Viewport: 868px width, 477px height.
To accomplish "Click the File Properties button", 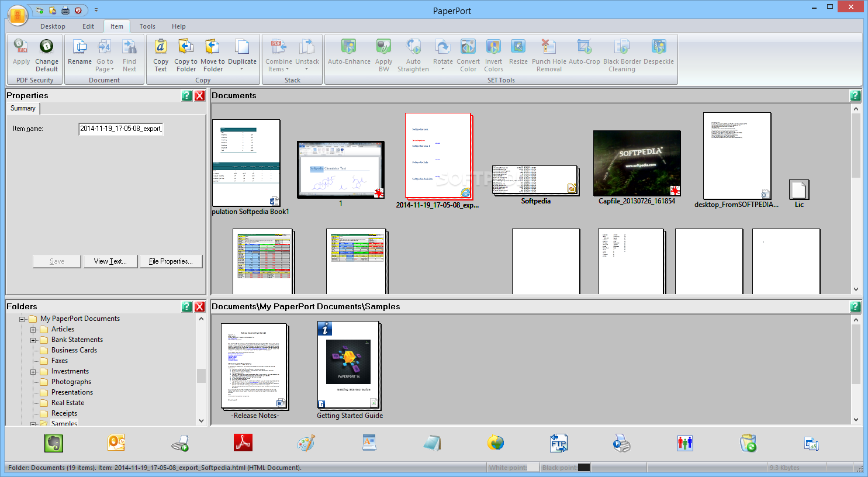I will (171, 261).
